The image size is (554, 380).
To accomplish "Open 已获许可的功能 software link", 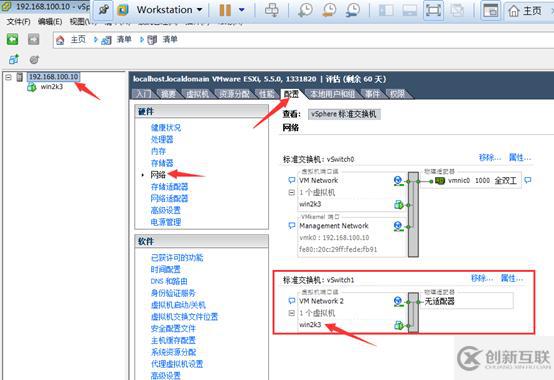I will click(177, 257).
